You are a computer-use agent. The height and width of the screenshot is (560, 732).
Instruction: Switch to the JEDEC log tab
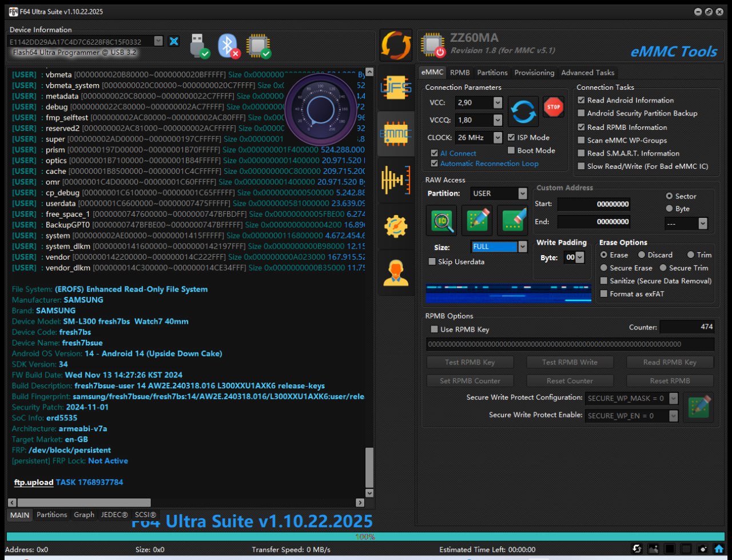[114, 515]
